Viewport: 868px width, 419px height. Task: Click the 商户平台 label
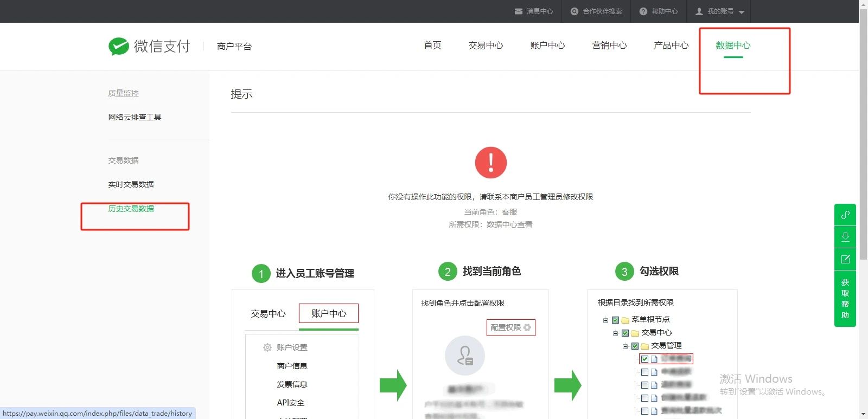pyautogui.click(x=234, y=47)
